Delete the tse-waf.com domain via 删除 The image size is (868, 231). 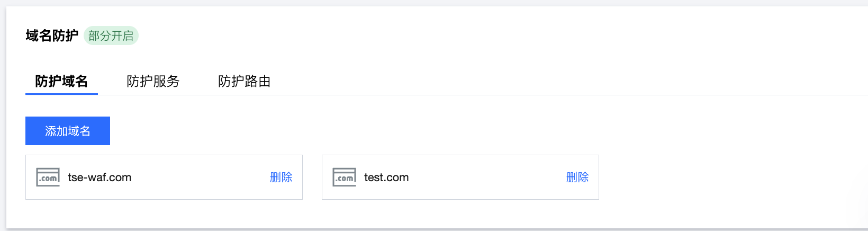point(281,177)
